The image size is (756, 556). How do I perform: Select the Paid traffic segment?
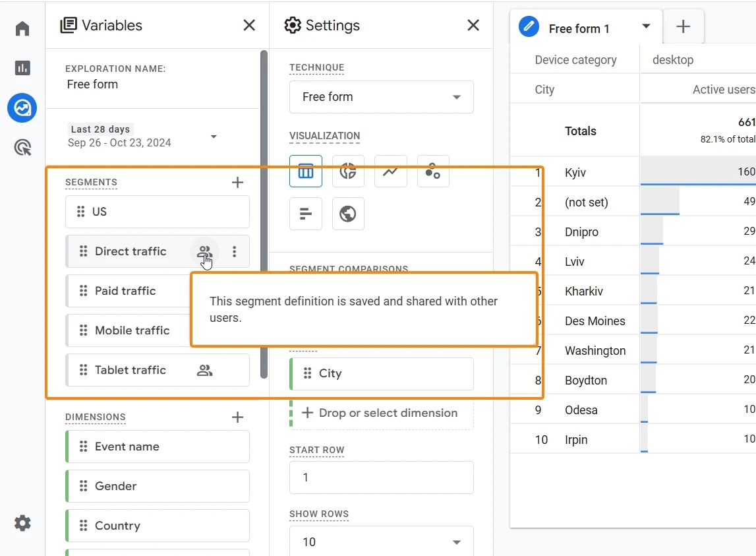tap(129, 291)
